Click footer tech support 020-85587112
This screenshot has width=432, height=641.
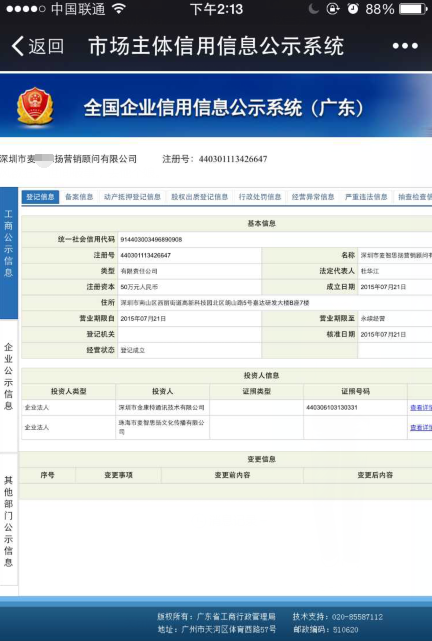[338, 616]
